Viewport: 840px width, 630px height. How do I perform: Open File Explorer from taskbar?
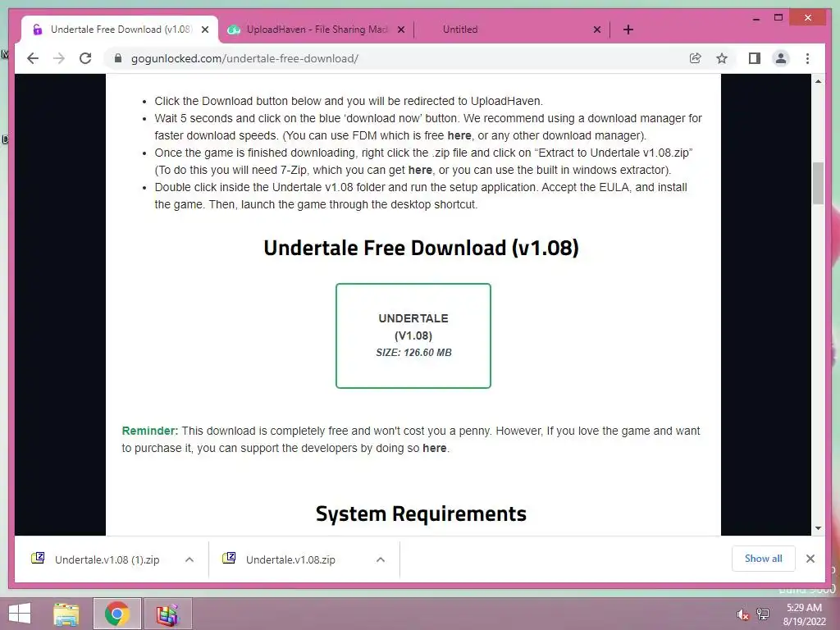tap(66, 614)
